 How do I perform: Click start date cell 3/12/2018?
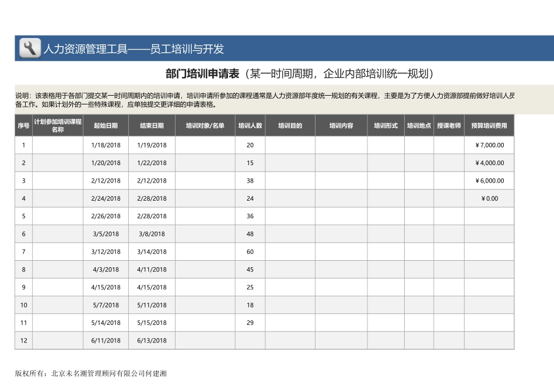click(106, 251)
